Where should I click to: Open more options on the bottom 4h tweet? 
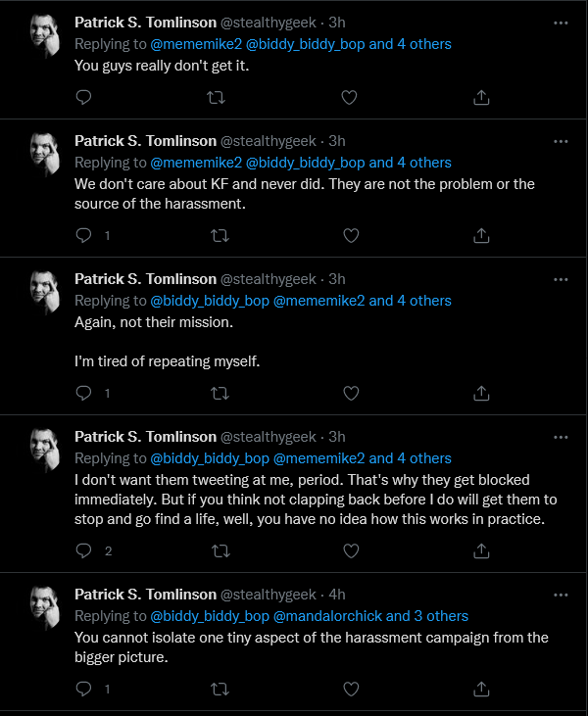click(x=561, y=595)
